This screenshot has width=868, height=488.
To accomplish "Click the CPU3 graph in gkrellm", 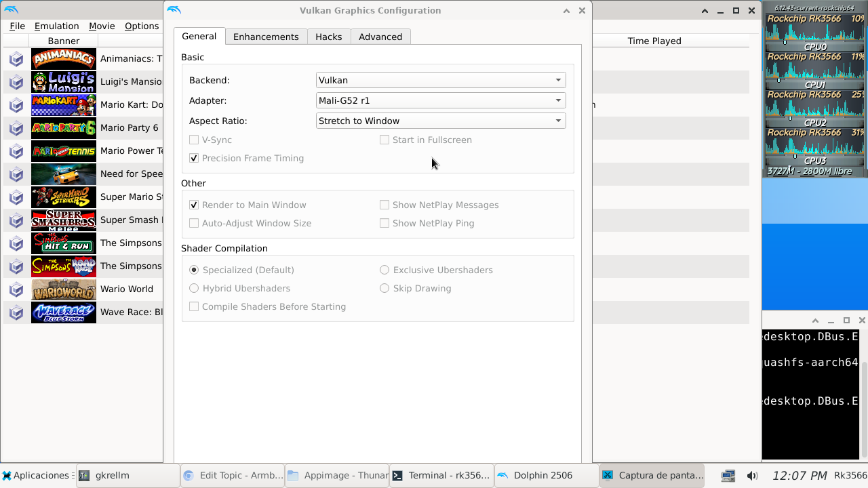I will click(x=815, y=146).
